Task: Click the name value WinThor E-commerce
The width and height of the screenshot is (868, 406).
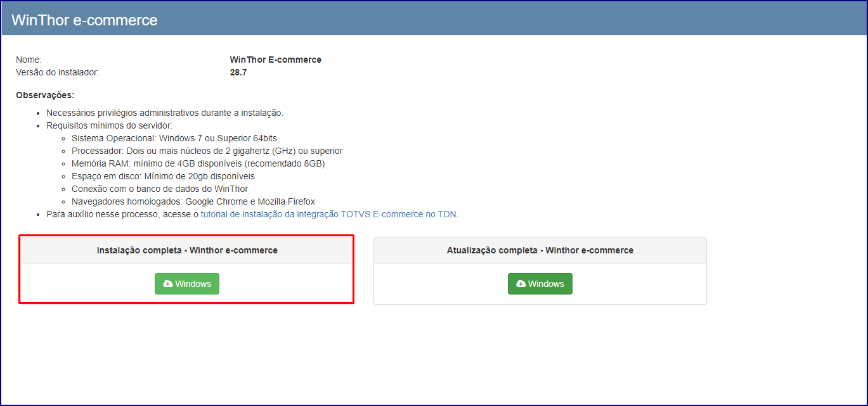Action: point(276,60)
